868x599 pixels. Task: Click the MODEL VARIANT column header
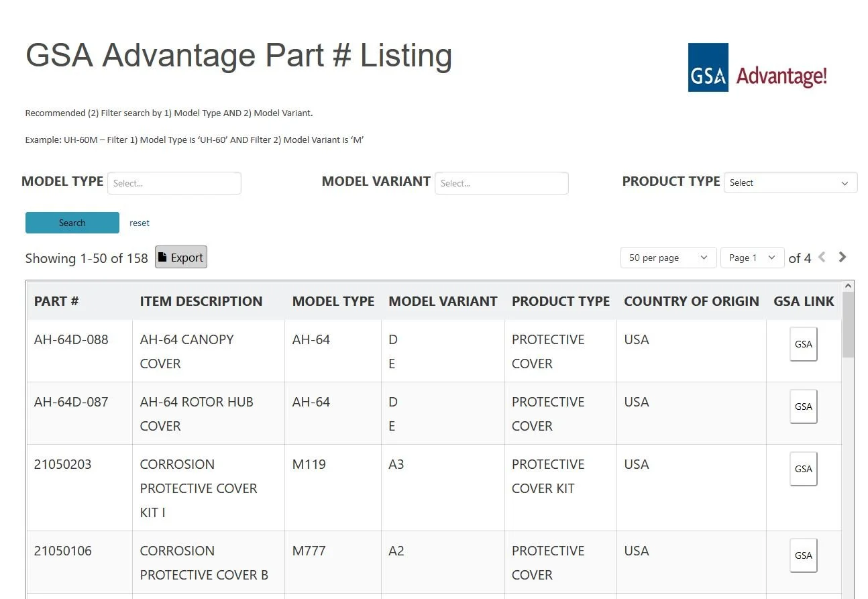pyautogui.click(x=443, y=301)
